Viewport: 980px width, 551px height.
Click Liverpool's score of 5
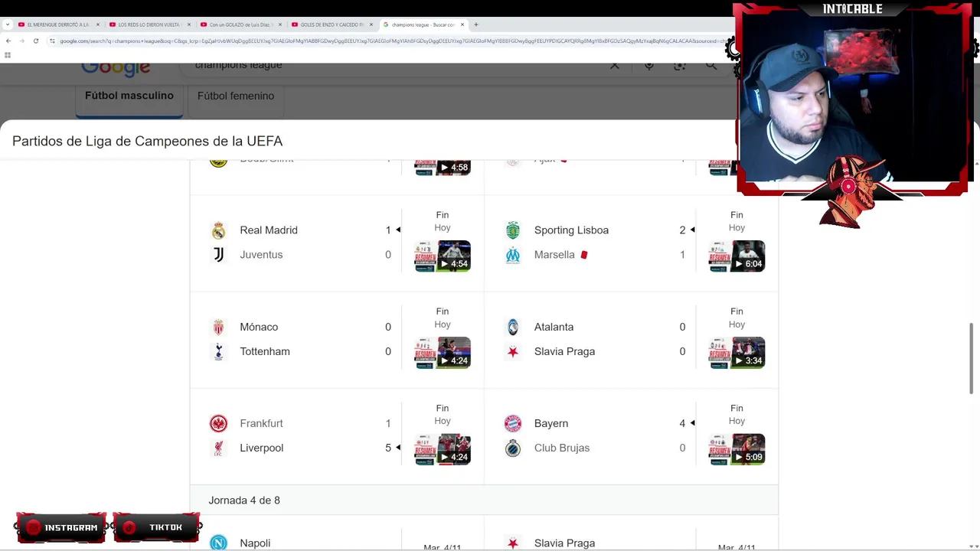point(388,448)
